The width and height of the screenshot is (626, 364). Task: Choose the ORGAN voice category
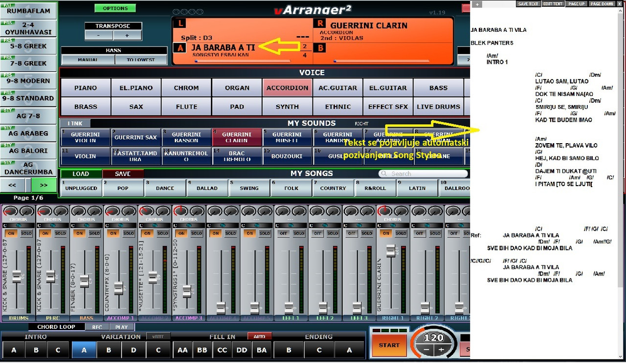pos(237,88)
